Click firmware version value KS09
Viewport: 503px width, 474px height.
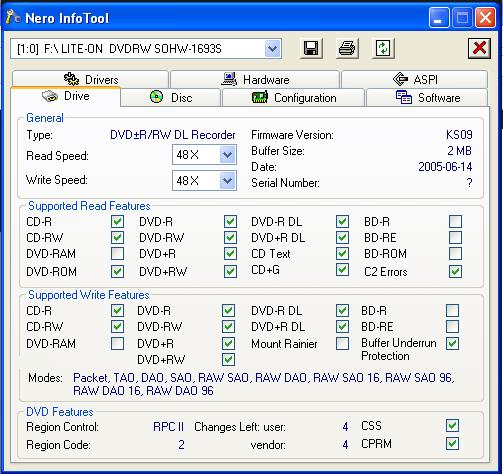tap(459, 135)
